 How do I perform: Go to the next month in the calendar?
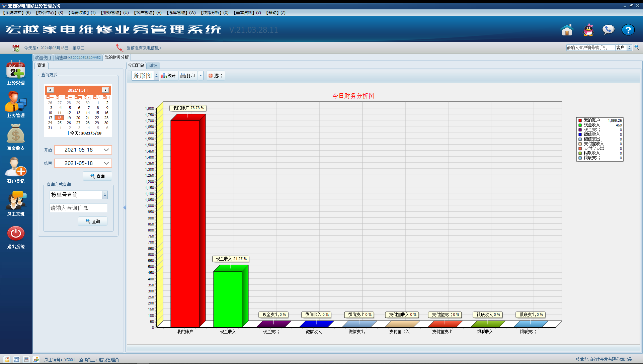[105, 90]
